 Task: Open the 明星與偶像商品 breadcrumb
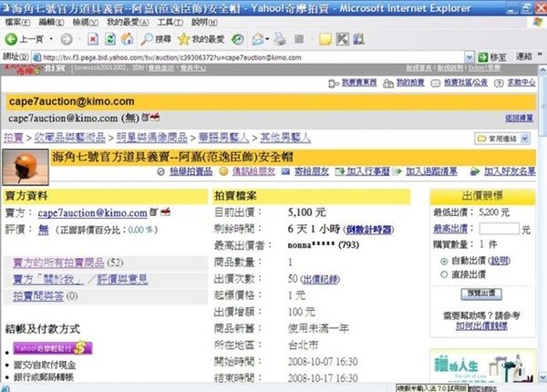pyautogui.click(x=151, y=138)
